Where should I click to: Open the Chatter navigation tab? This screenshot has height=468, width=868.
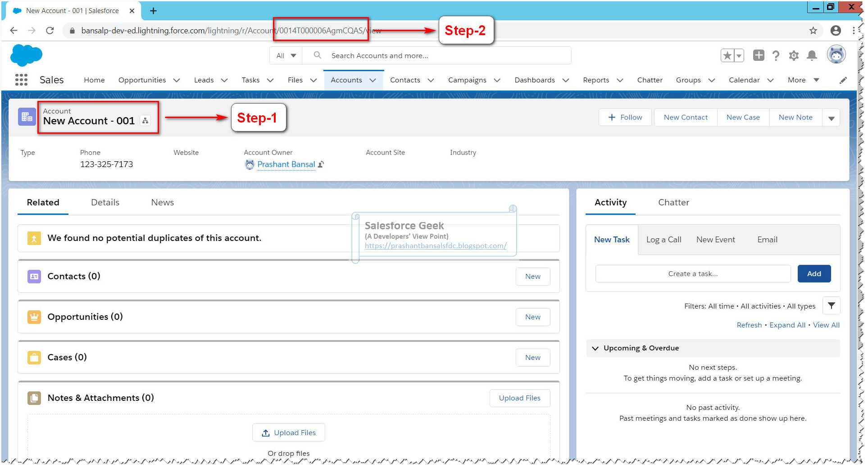(650, 80)
